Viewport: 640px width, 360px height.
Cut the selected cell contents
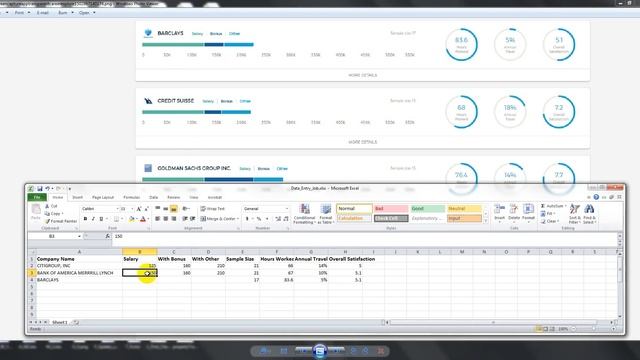point(51,206)
